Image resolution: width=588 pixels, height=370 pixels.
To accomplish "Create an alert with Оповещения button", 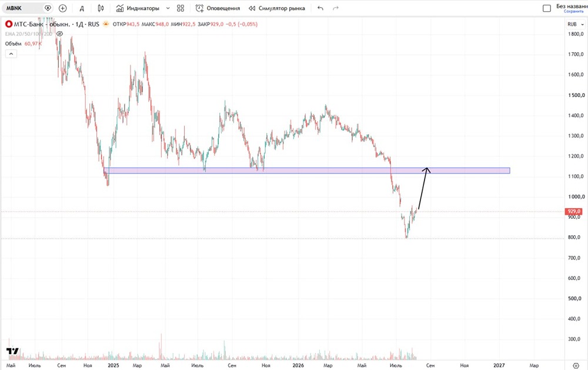I will (218, 8).
